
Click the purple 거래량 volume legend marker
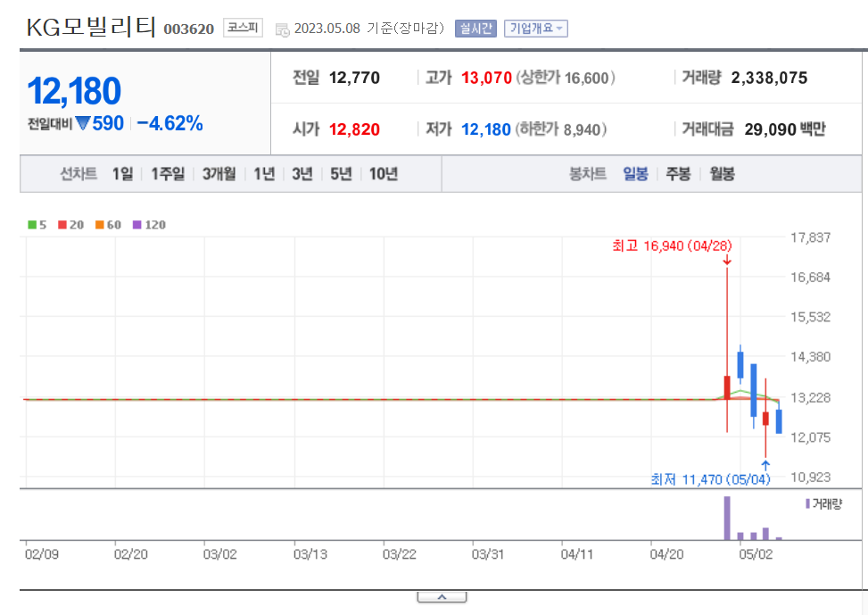pyautogui.click(x=807, y=503)
